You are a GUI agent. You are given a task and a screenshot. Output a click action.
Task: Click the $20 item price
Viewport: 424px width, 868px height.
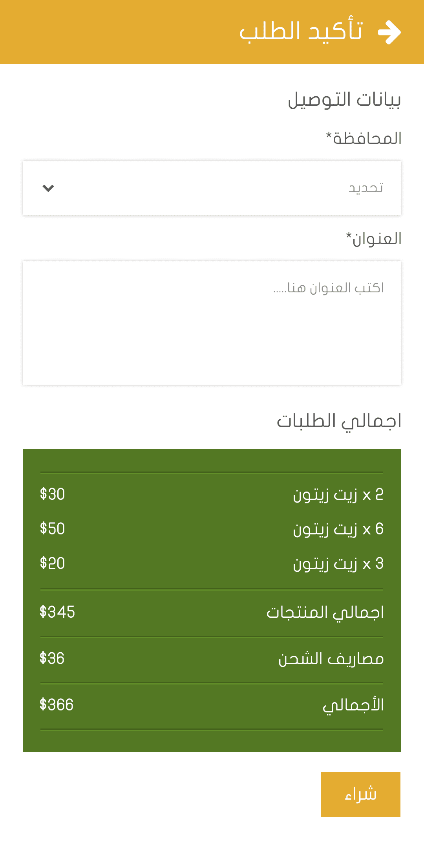pyautogui.click(x=52, y=563)
